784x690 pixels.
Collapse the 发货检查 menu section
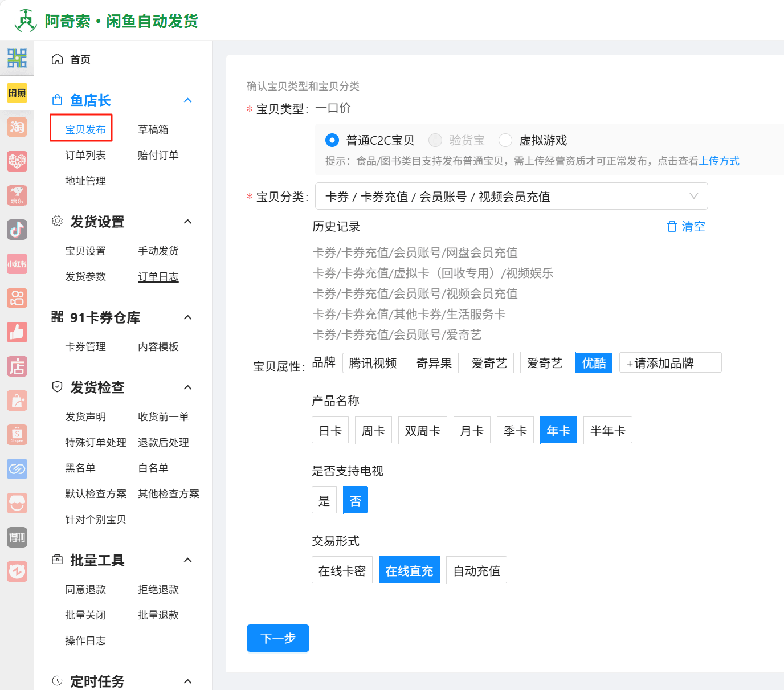coord(187,387)
